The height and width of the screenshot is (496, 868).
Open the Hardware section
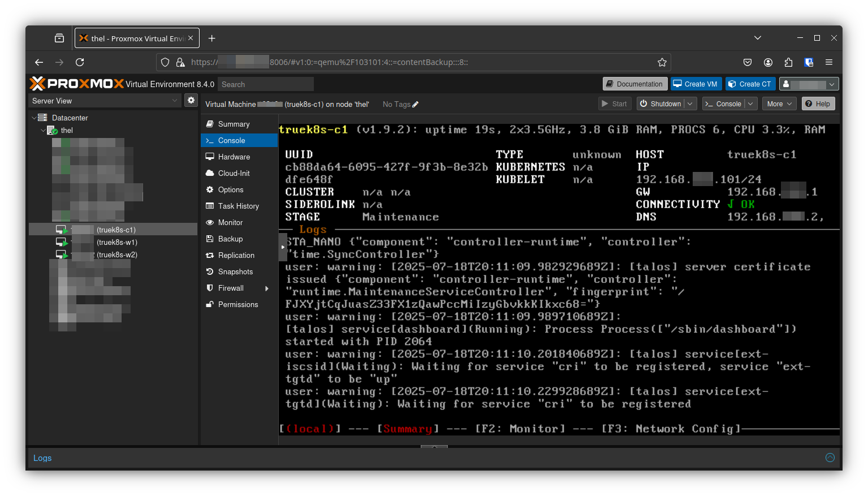coord(234,157)
